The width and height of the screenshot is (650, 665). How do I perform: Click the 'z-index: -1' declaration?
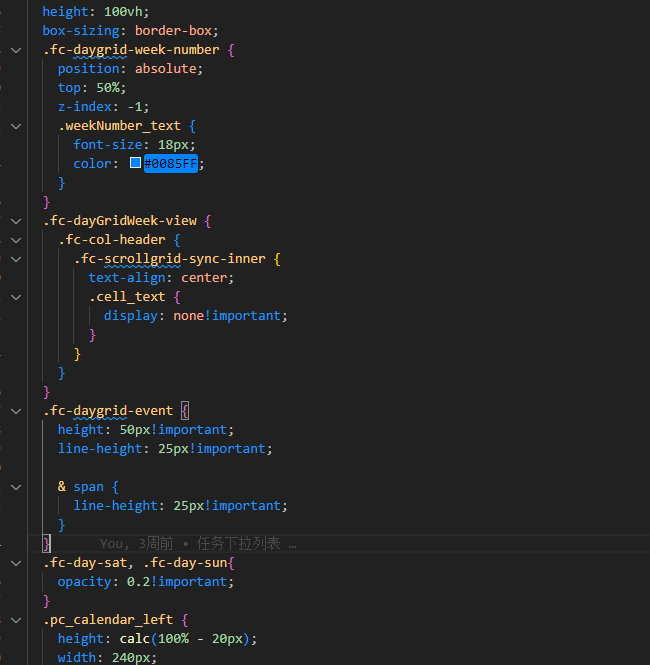[x=103, y=106]
